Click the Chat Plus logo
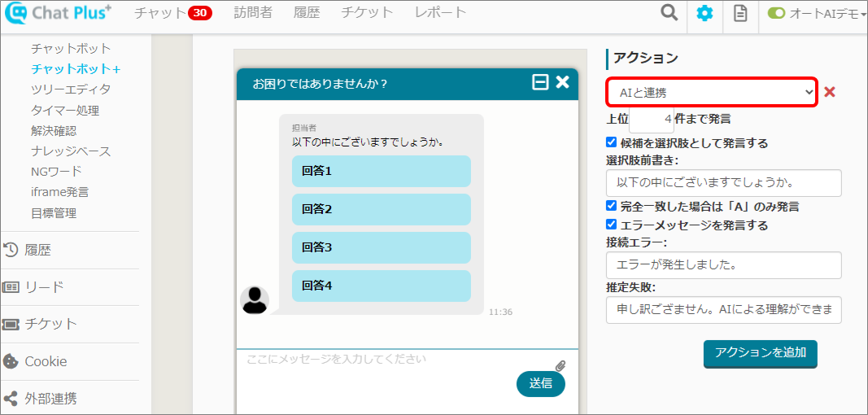This screenshot has height=415, width=868. [x=58, y=13]
